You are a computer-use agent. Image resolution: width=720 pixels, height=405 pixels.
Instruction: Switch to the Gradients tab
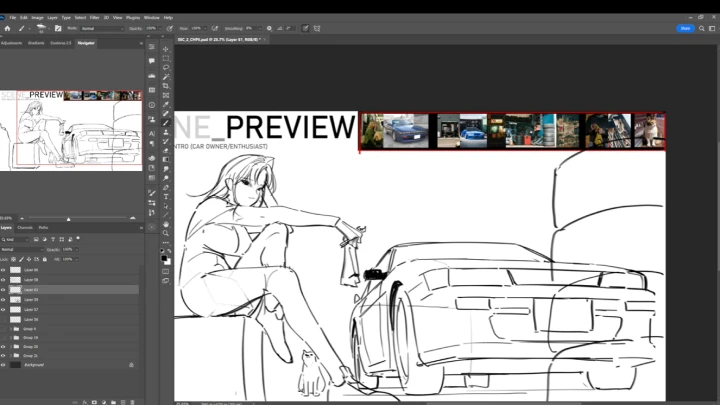[x=36, y=43]
